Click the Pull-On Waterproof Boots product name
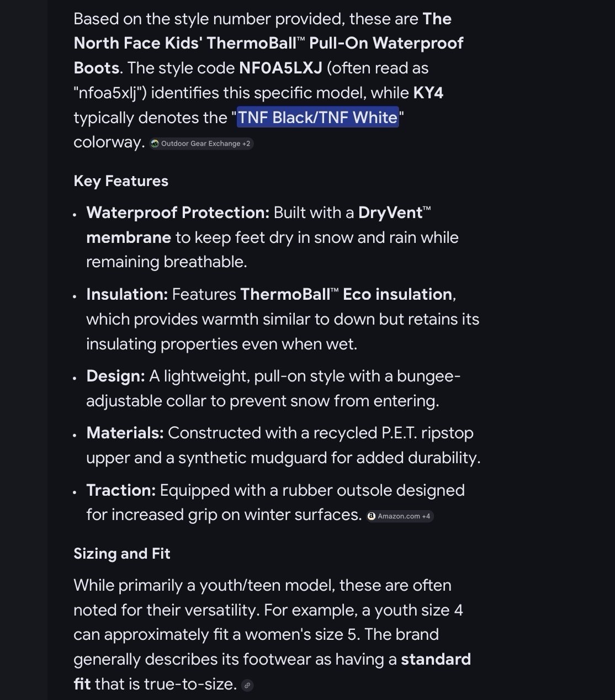Screen dimensions: 615x700 (386, 43)
